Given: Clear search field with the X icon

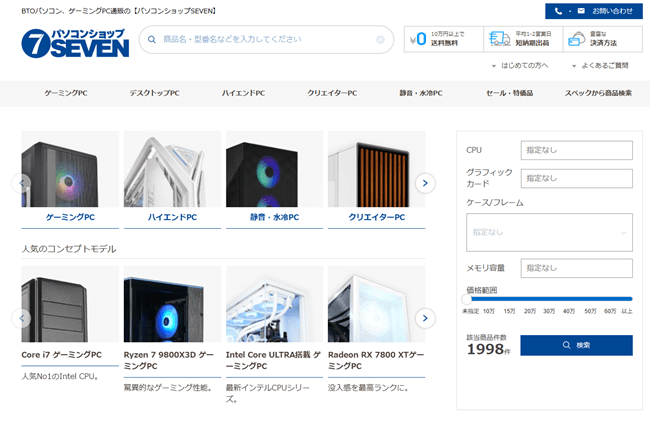Looking at the screenshot, I should (380, 40).
